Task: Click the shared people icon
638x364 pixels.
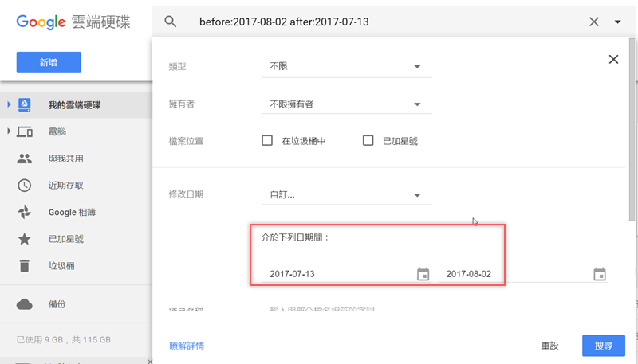Action: pos(25,159)
